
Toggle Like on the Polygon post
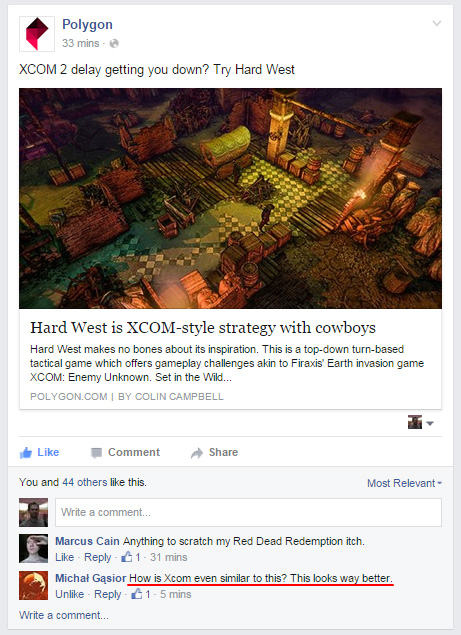[x=39, y=452]
